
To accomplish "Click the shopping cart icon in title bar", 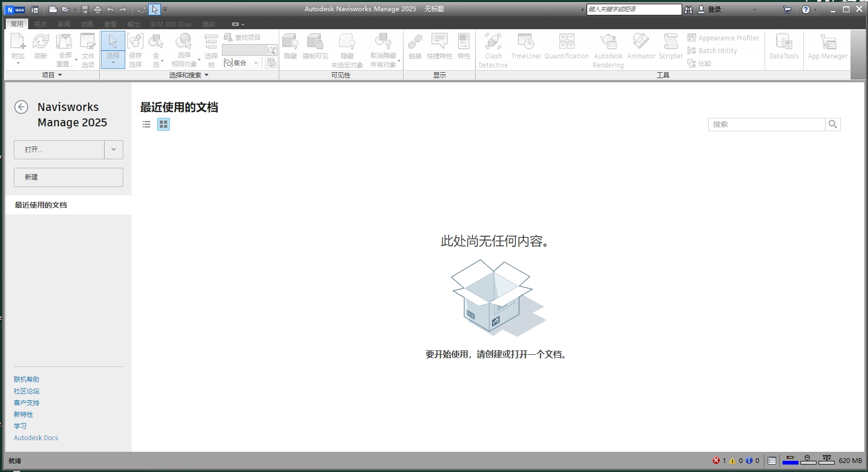I will [787, 10].
